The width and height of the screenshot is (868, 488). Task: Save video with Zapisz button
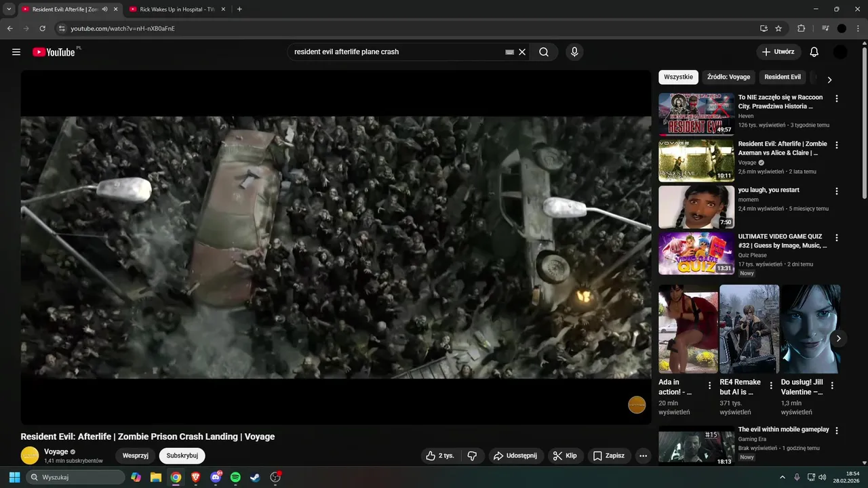(x=609, y=456)
